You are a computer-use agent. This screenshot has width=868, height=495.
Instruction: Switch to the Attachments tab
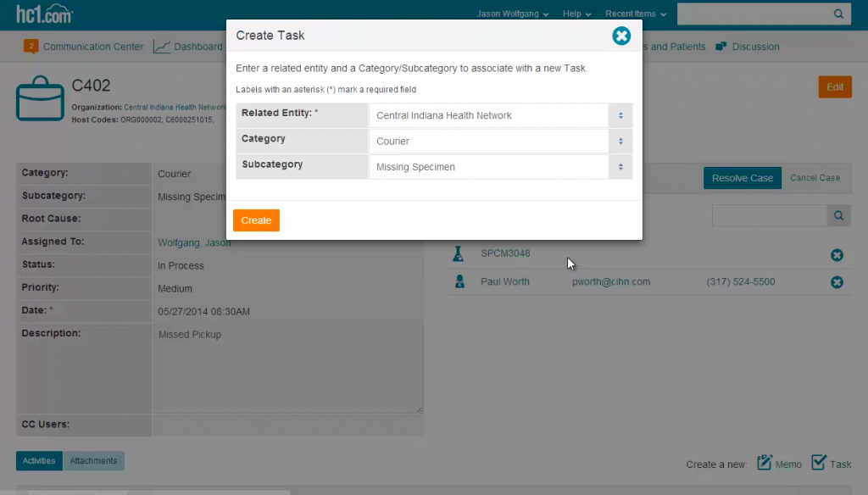pos(93,461)
